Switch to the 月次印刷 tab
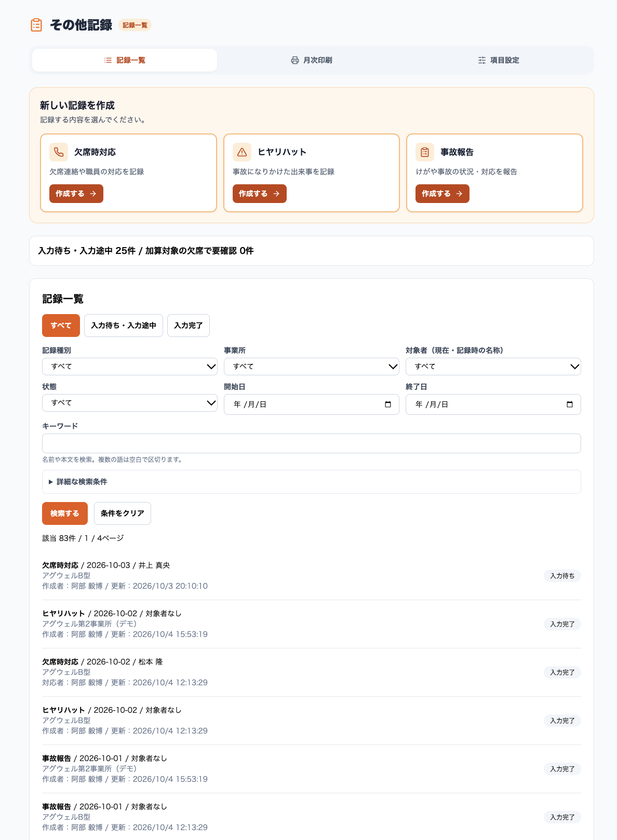Screen dimensions: 617x840 click(312, 60)
